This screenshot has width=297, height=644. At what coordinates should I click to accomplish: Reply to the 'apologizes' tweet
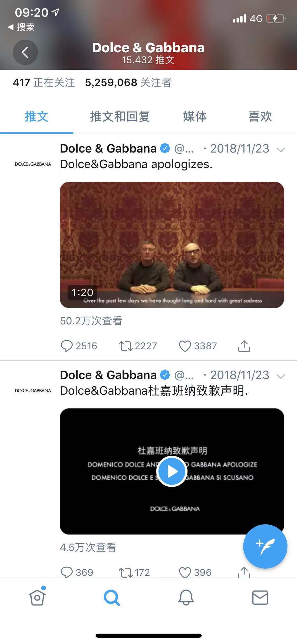(79, 346)
